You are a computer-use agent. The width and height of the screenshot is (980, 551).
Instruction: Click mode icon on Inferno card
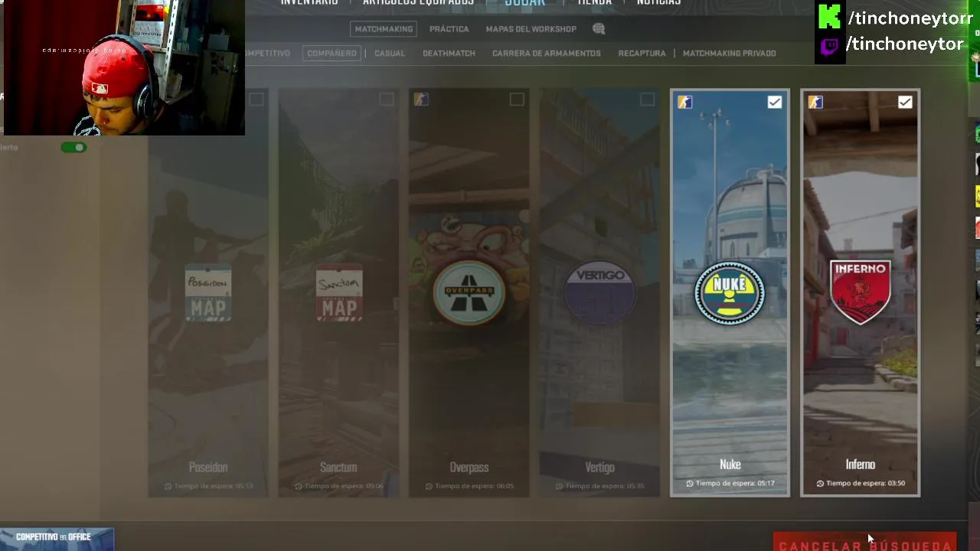click(x=815, y=102)
